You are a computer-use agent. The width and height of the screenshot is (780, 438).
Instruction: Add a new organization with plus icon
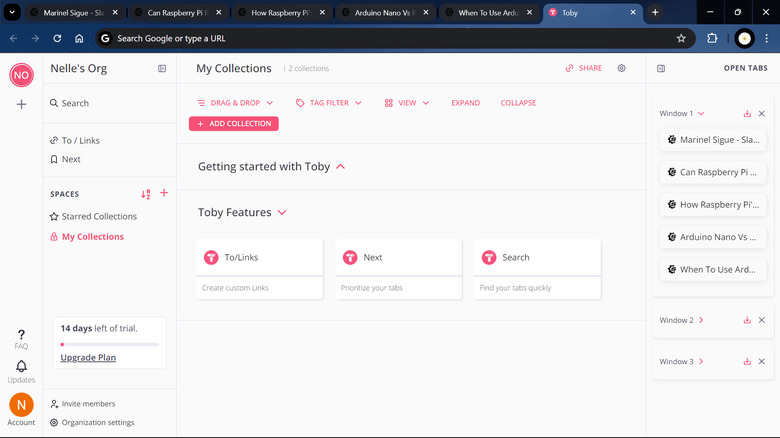pyautogui.click(x=21, y=105)
